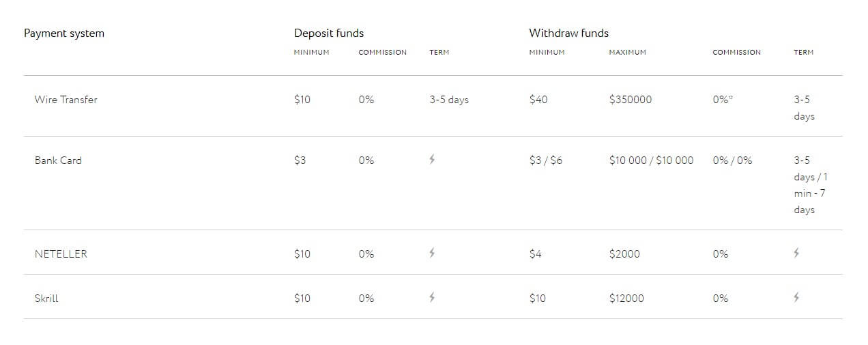Select the Wire Transfer payment system
This screenshot has width=868, height=345.
point(66,100)
